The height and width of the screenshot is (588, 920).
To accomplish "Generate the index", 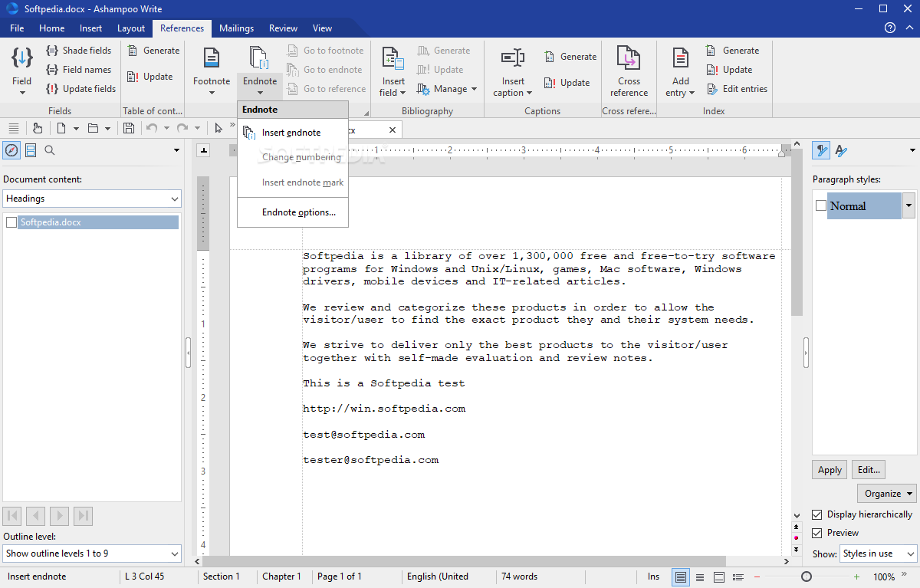I will tap(733, 51).
